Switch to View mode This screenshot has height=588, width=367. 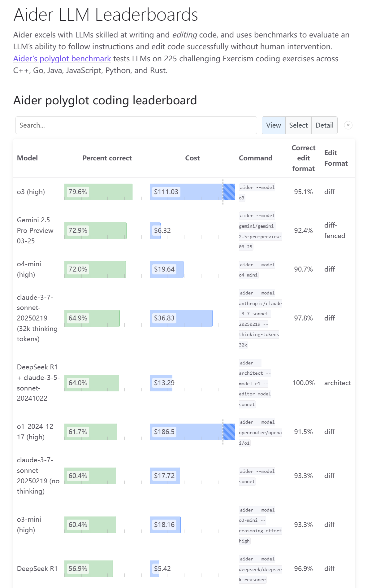[274, 125]
